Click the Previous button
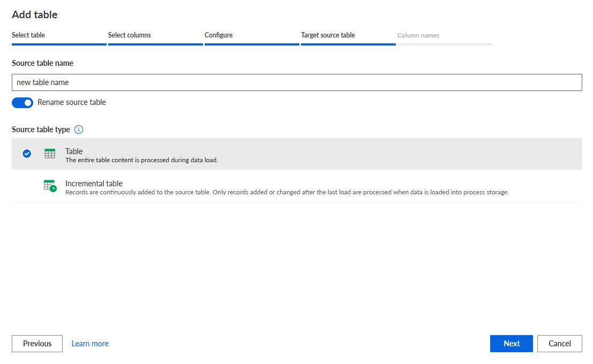This screenshot has width=593, height=364. click(37, 344)
